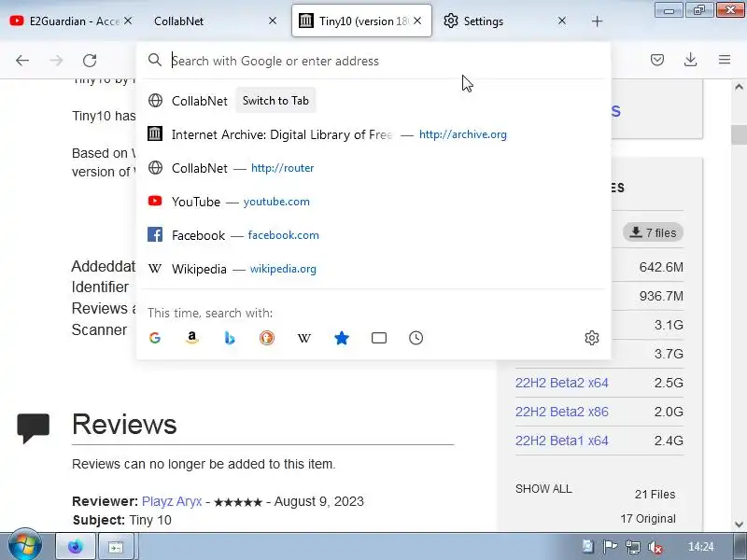Click Firefox icon in taskbar
The image size is (747, 560).
[76, 547]
